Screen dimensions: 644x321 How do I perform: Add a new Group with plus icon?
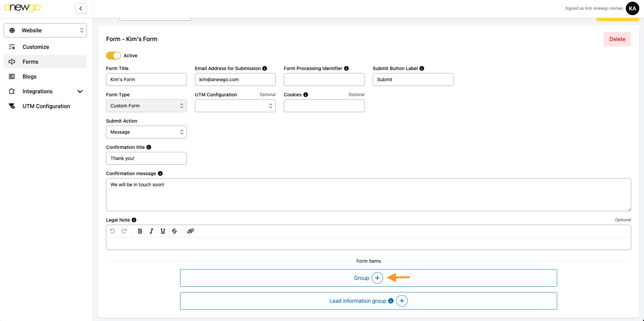coord(377,278)
